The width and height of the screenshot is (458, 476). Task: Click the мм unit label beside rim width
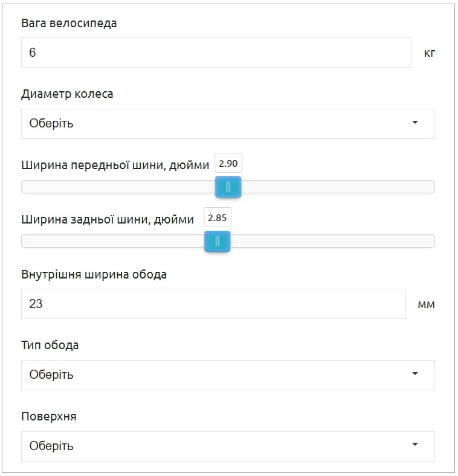426,304
